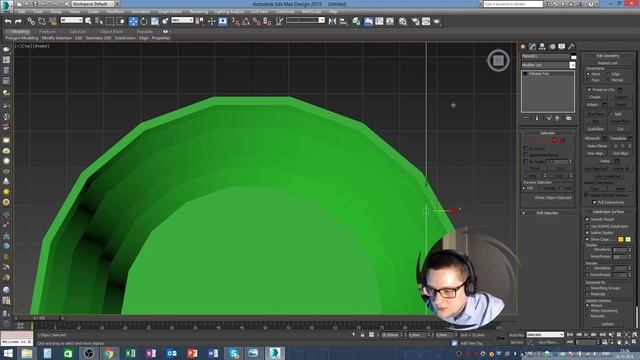Click the MSmooth button

pyautogui.click(x=592, y=138)
